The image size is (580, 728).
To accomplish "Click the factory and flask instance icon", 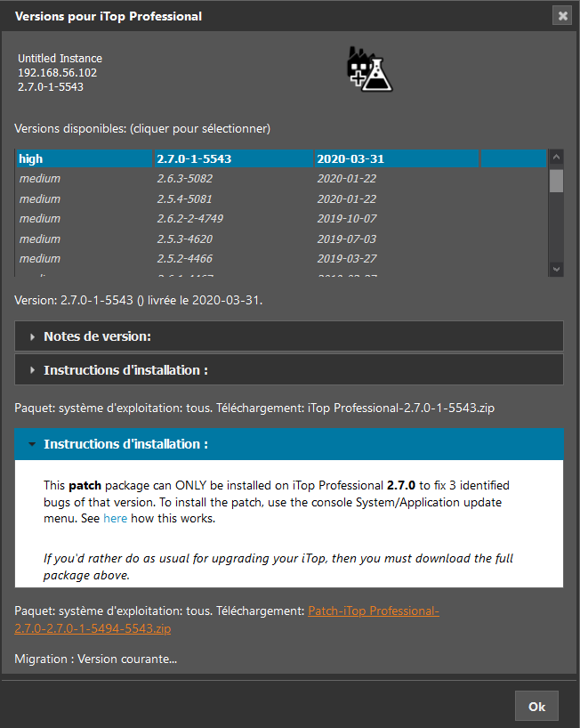I will tap(369, 69).
